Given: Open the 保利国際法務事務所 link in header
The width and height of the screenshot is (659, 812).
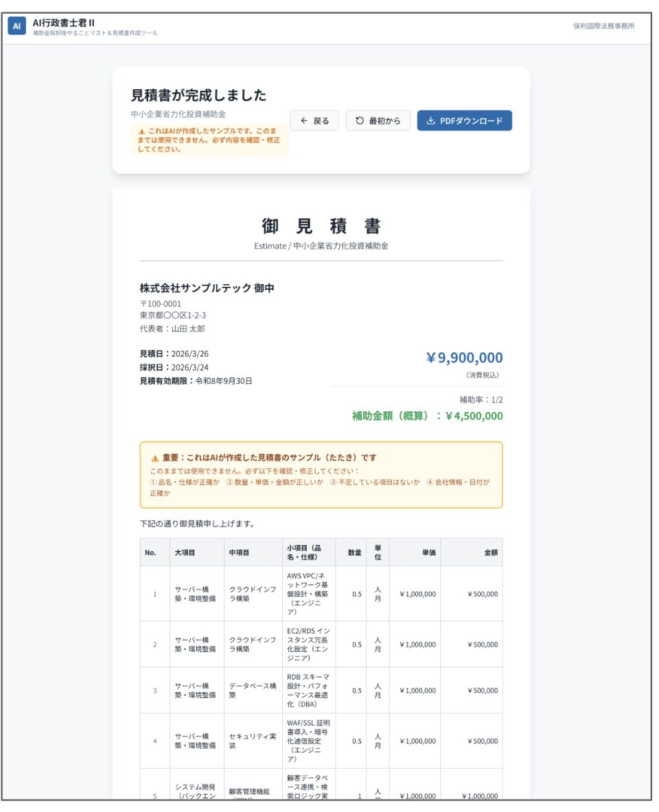Looking at the screenshot, I should pyautogui.click(x=603, y=26).
